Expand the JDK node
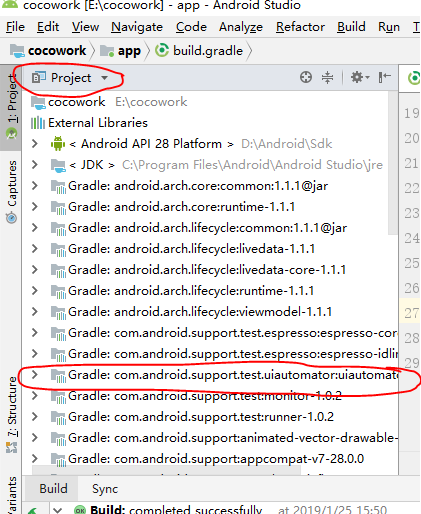Screen dimensions: 421x514 pyautogui.click(x=34, y=165)
